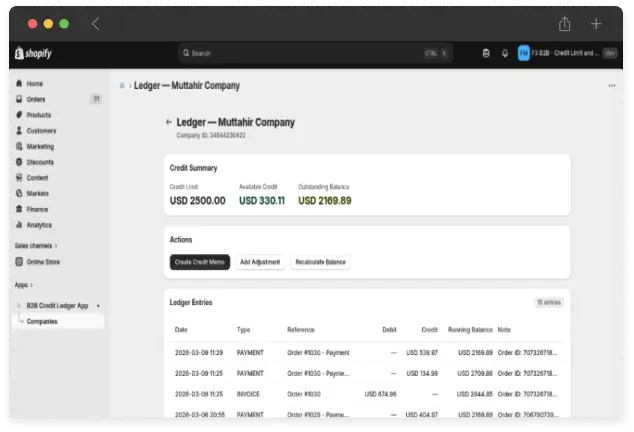Click the Content icon in sidebar

click(x=19, y=178)
